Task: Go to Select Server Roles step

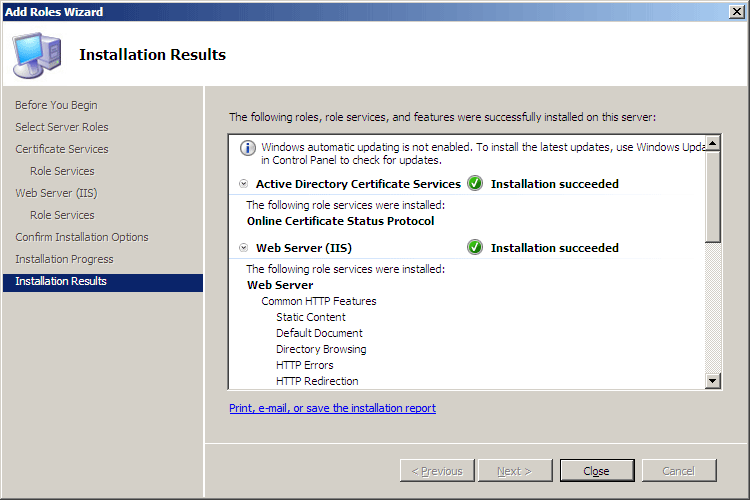Action: click(x=62, y=127)
